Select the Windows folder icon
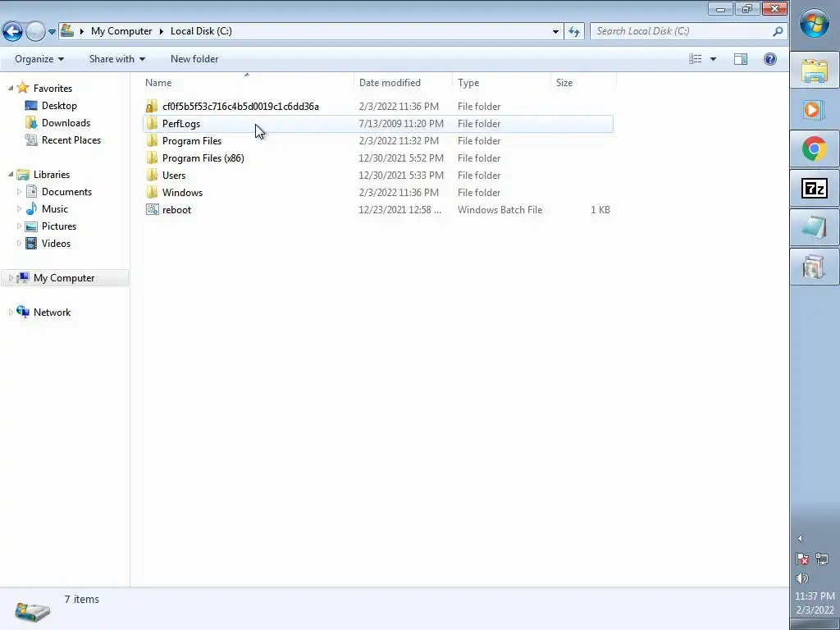 point(152,192)
